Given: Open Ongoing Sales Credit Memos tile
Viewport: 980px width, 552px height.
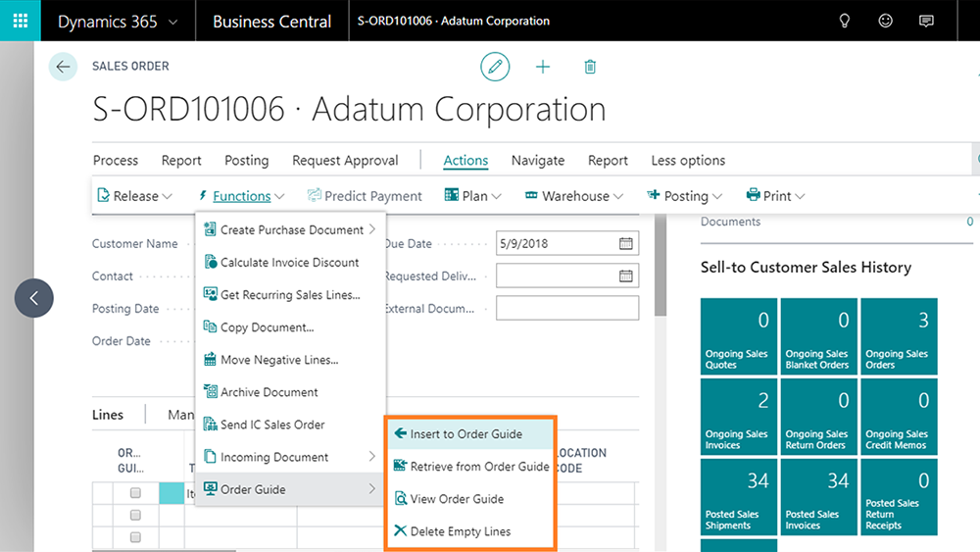Looking at the screenshot, I should pyautogui.click(x=899, y=417).
